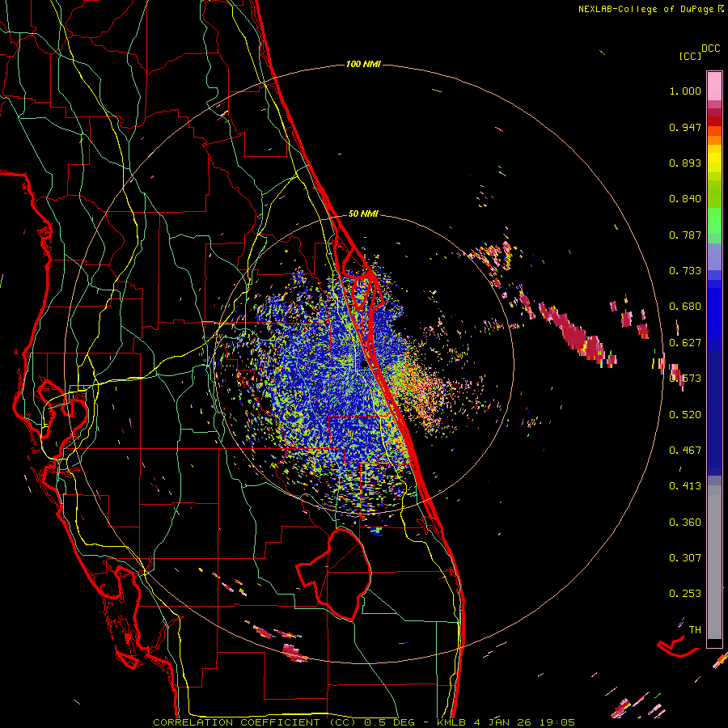Pick the yellow segment of the color bar
This screenshot has width=728, height=728.
point(714,159)
